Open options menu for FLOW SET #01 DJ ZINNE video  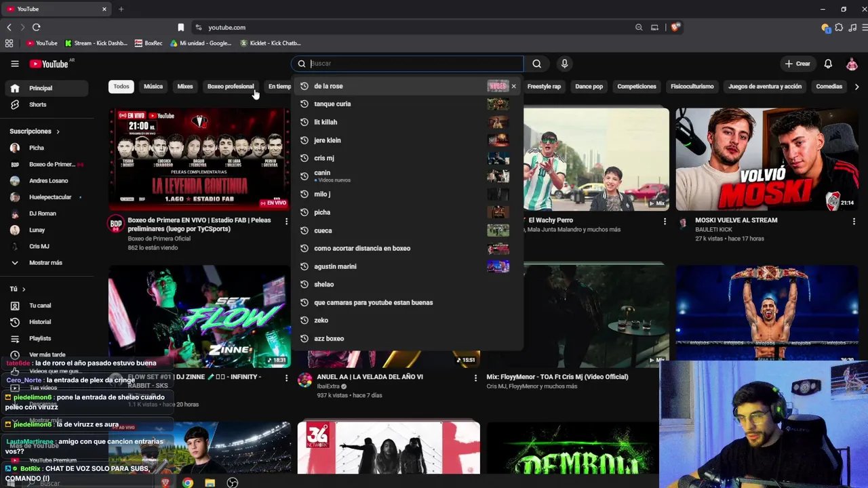(286, 378)
